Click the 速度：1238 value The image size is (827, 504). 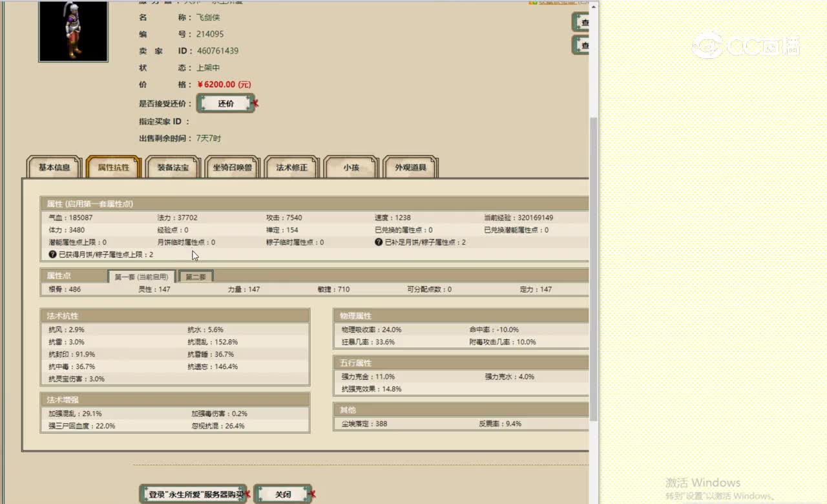point(393,218)
